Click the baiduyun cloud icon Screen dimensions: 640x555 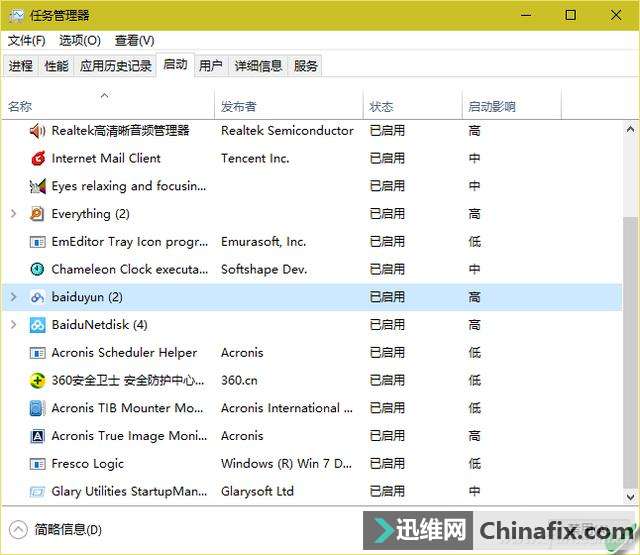tap(38, 297)
